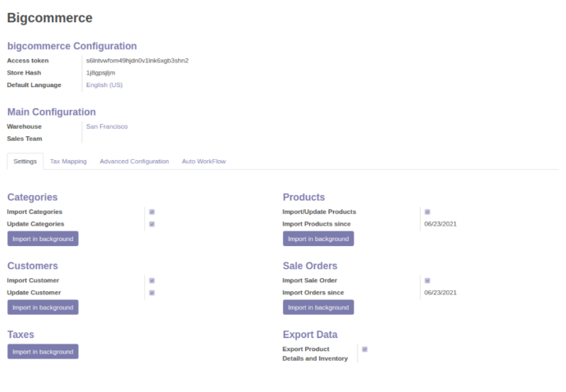Click the Main Configuration heading

point(52,112)
